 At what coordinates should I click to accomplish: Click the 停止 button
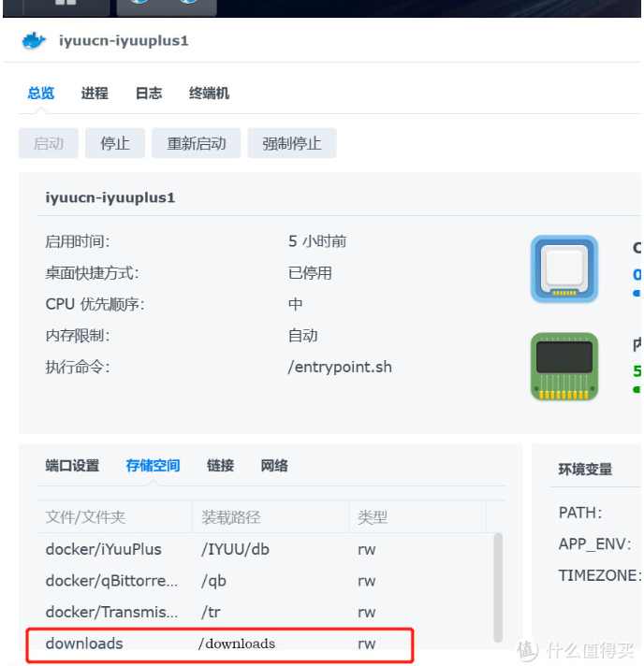(115, 143)
